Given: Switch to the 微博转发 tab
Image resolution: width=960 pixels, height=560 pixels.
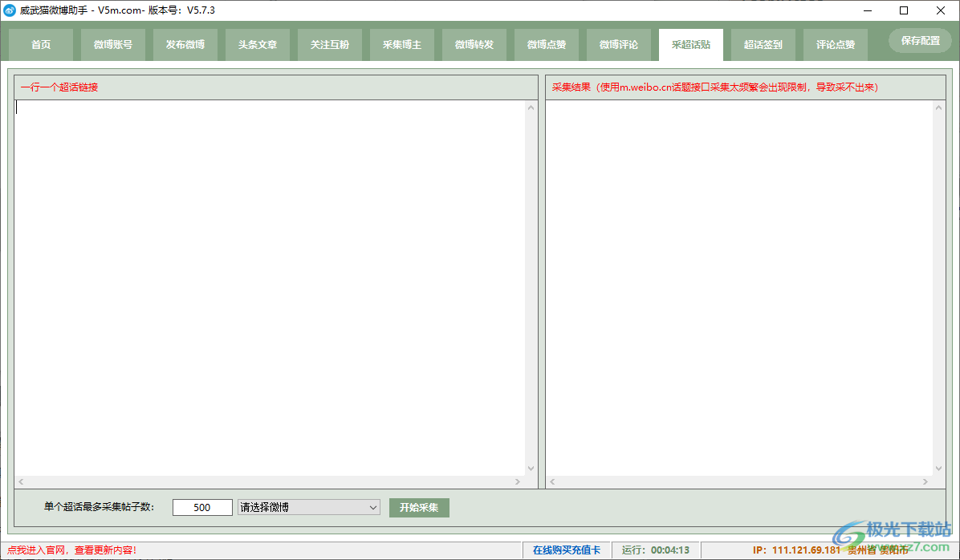Looking at the screenshot, I should coord(474,45).
